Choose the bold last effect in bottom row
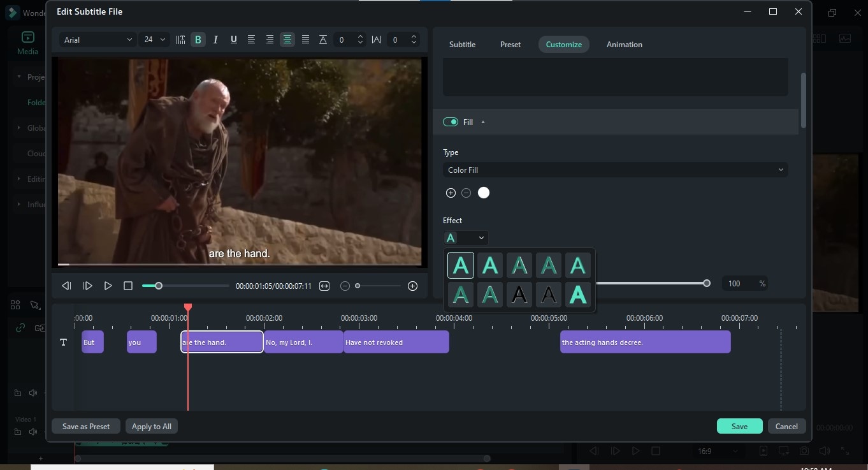 point(578,295)
